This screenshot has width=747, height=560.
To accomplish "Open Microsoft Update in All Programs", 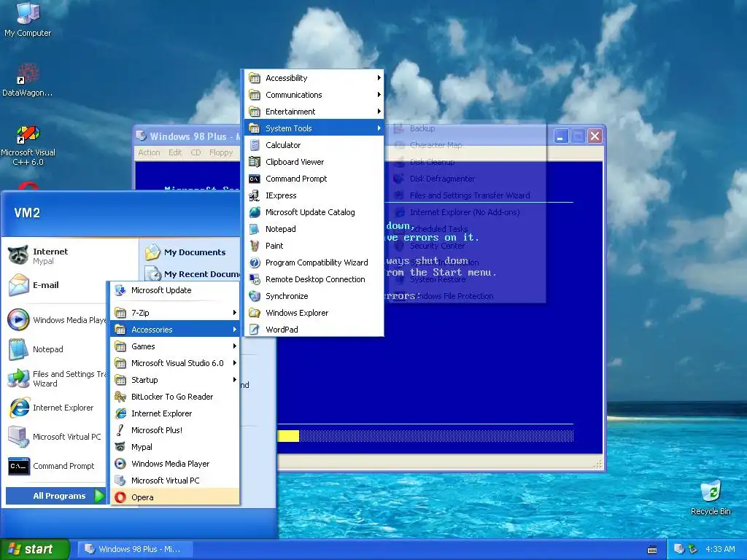I will [175, 290].
